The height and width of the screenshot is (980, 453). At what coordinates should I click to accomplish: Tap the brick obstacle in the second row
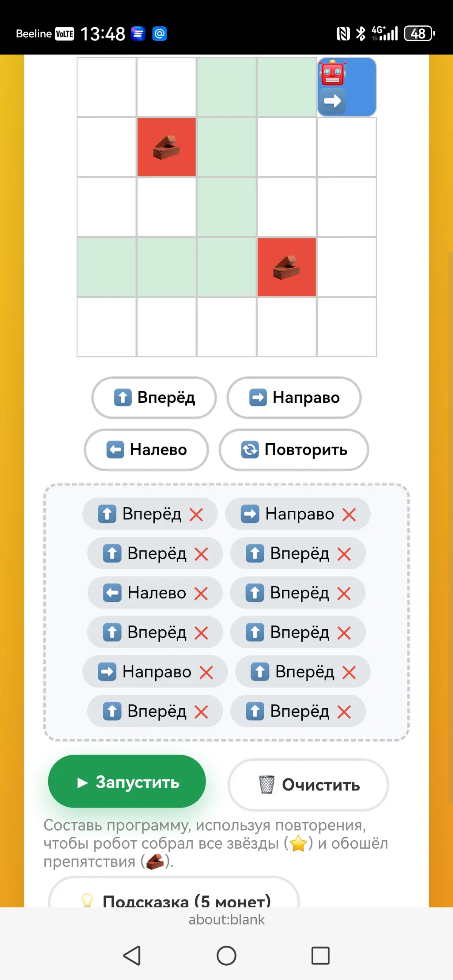[x=166, y=147]
